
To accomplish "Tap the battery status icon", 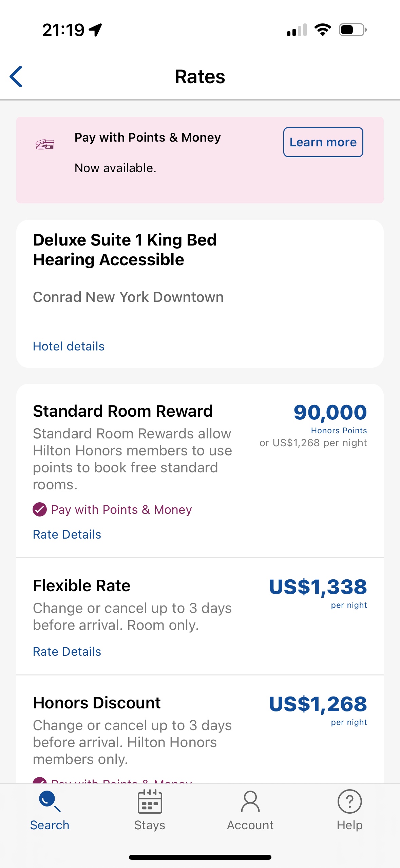I will click(x=353, y=30).
